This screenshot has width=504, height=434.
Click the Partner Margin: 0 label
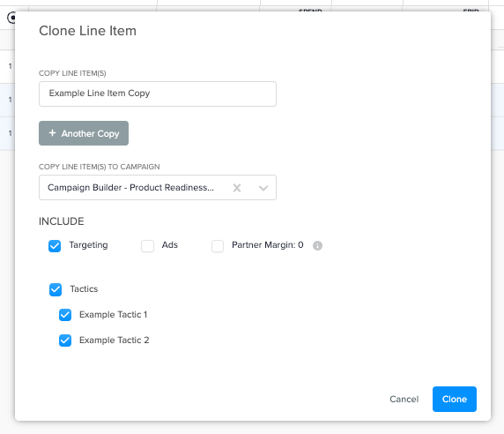[x=268, y=245]
